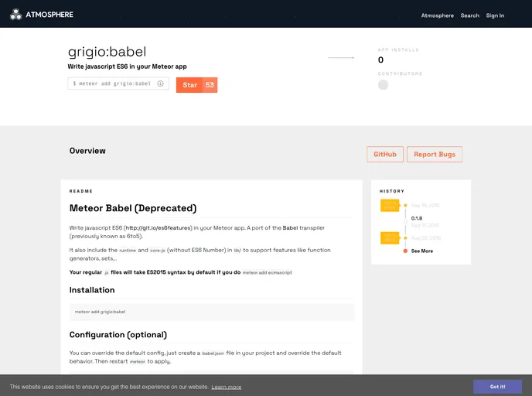
Task: Click the info icon in command field
Action: tap(160, 84)
